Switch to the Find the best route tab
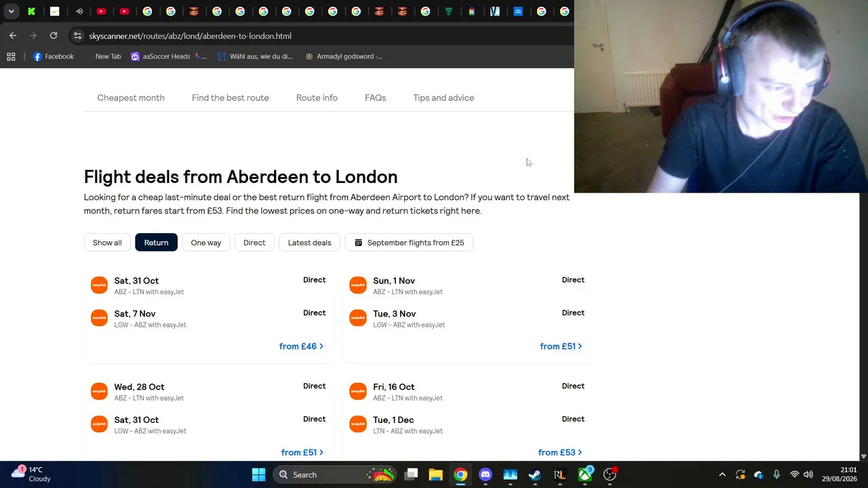 pyautogui.click(x=231, y=98)
